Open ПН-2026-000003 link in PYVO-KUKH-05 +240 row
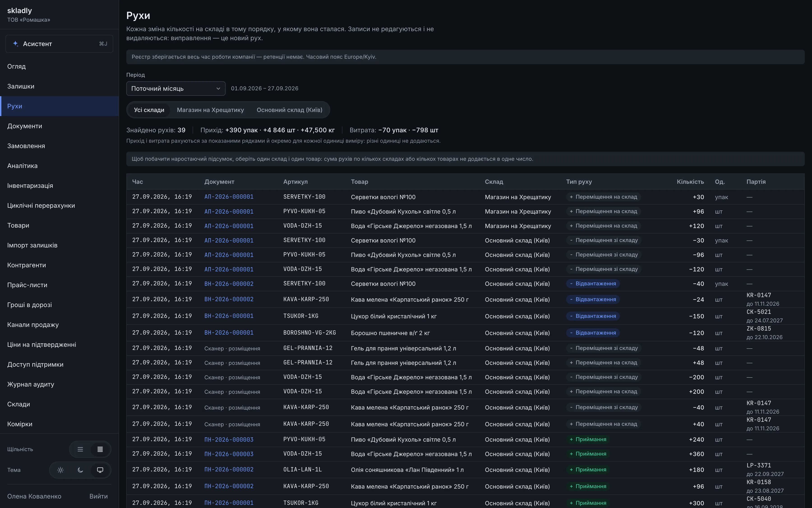This screenshot has width=812, height=508. (229, 439)
